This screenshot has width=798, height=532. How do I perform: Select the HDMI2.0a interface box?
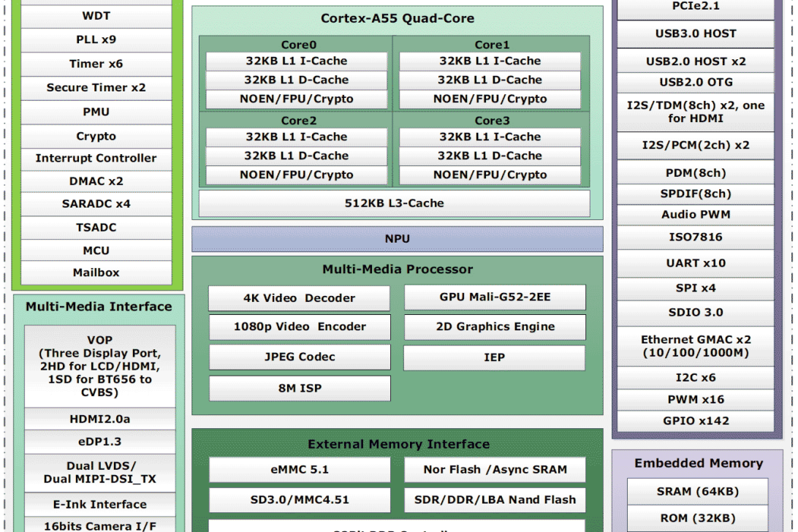click(99, 419)
